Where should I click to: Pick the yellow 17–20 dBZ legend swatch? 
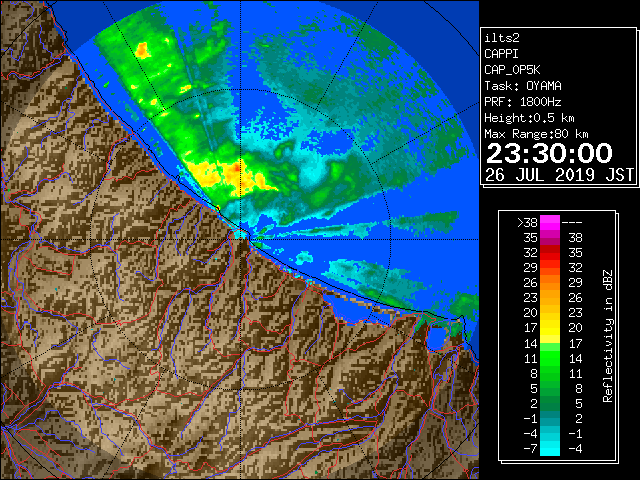pyautogui.click(x=550, y=328)
